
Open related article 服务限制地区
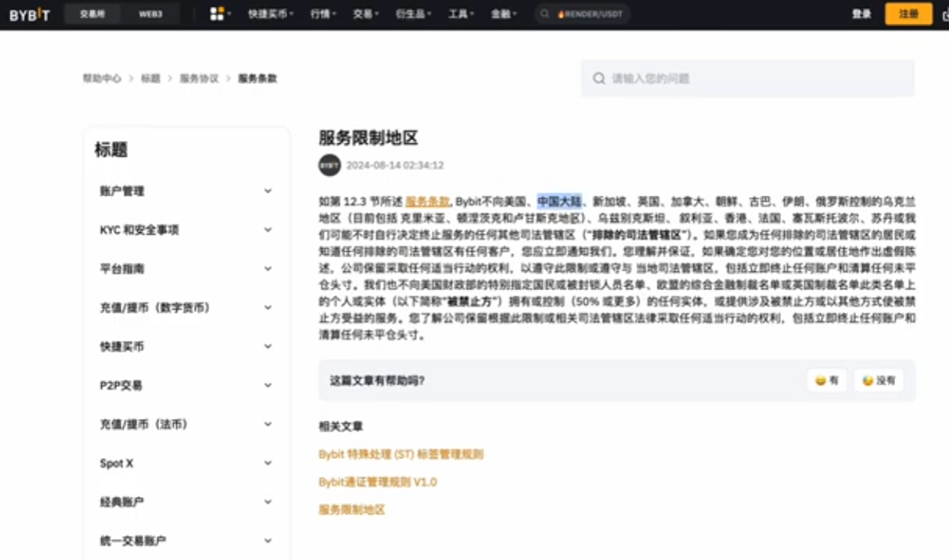pyautogui.click(x=351, y=510)
